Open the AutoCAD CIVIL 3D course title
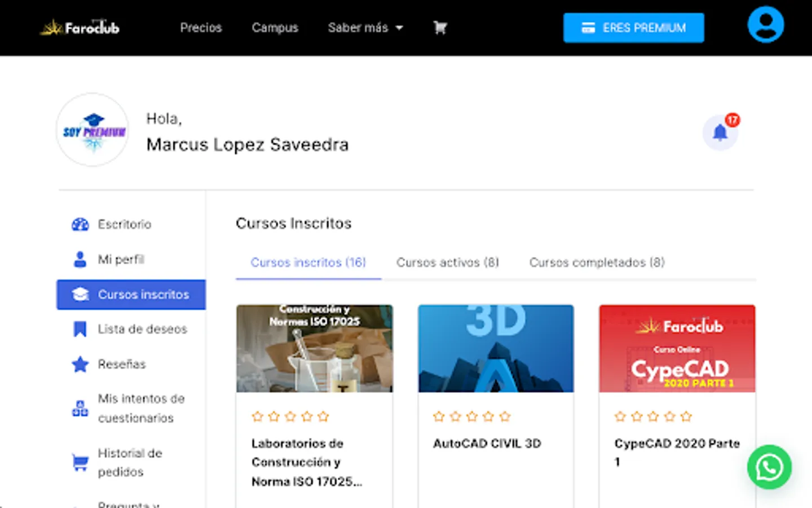The width and height of the screenshot is (812, 508). [x=487, y=444]
